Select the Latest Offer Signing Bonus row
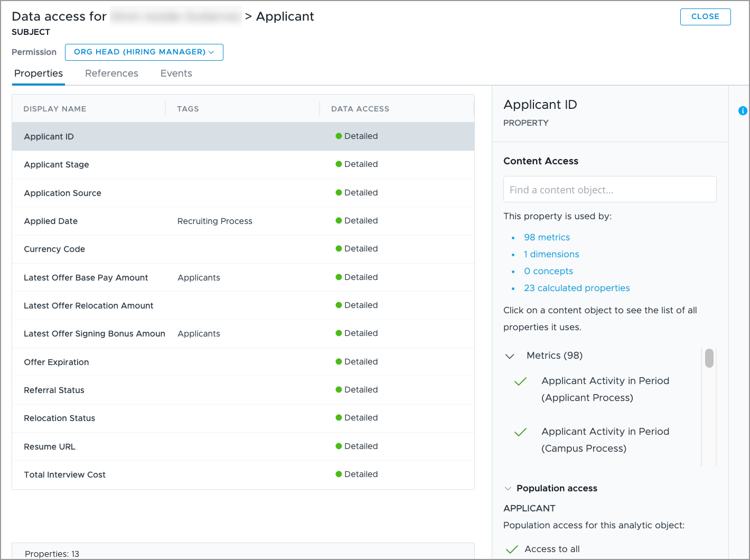This screenshot has height=560, width=750. 243,333
